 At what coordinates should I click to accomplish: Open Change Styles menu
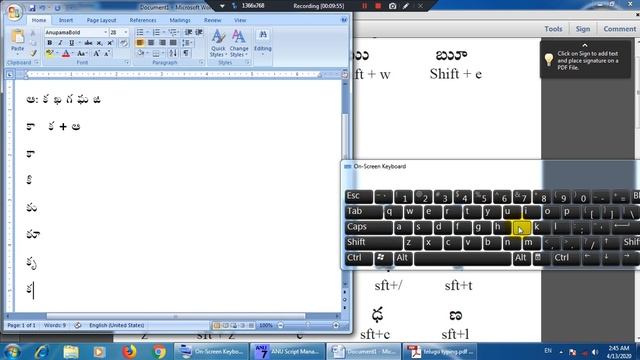point(238,43)
